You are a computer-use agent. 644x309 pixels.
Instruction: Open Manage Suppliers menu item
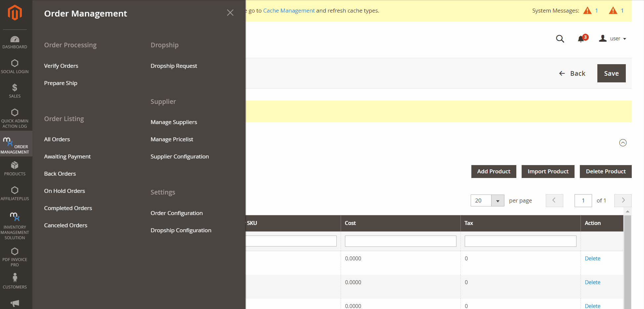174,122
